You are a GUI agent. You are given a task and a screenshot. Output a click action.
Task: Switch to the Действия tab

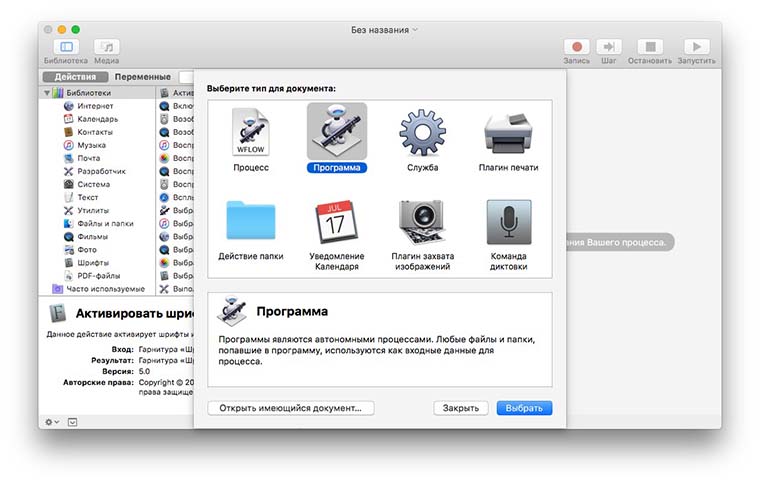pos(75,77)
